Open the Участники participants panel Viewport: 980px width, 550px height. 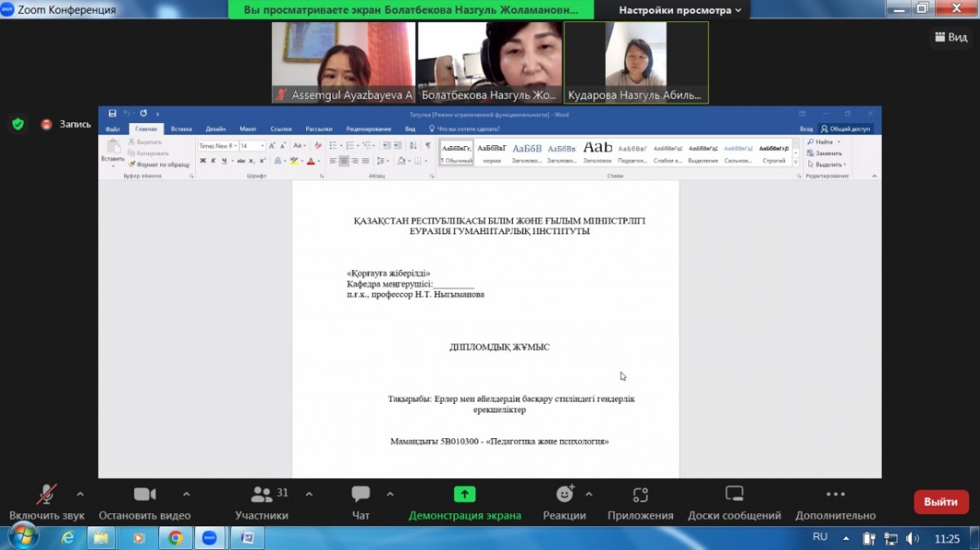click(262, 495)
